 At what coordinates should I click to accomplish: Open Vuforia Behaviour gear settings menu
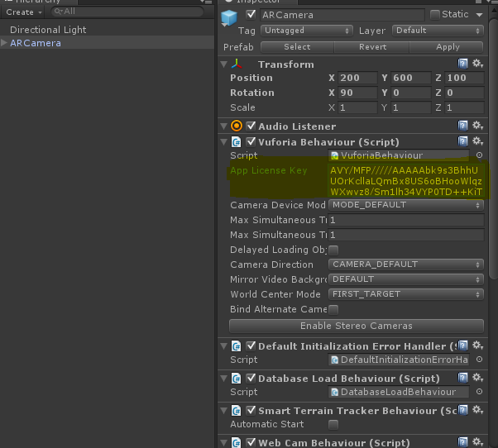click(x=477, y=141)
